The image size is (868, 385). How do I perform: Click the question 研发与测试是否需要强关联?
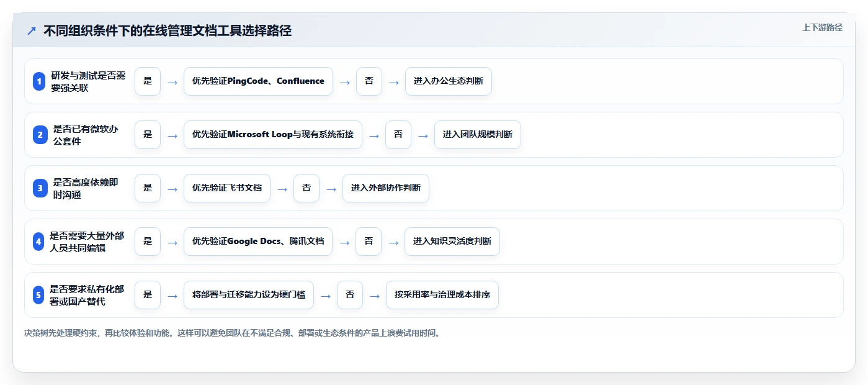pyautogui.click(x=88, y=81)
